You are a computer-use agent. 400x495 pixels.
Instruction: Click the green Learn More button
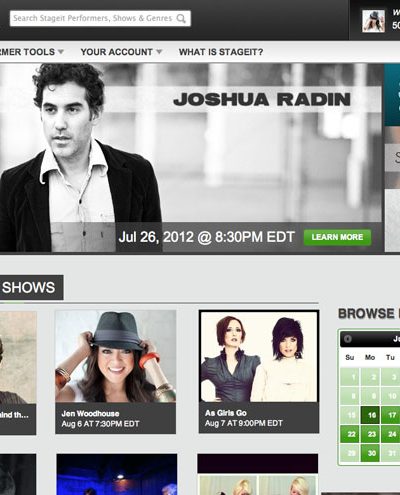(337, 237)
